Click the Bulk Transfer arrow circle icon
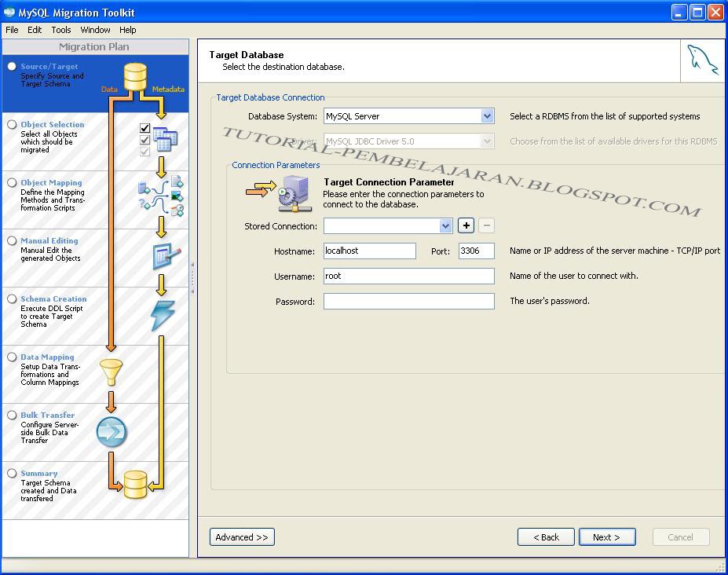Screen dimensions: 728x575 coord(112,432)
